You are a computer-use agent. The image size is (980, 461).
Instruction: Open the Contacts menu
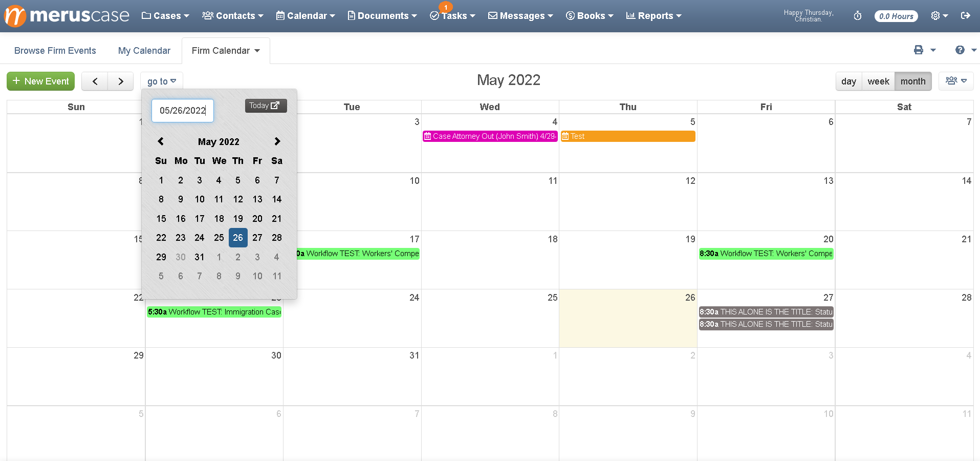pos(233,16)
